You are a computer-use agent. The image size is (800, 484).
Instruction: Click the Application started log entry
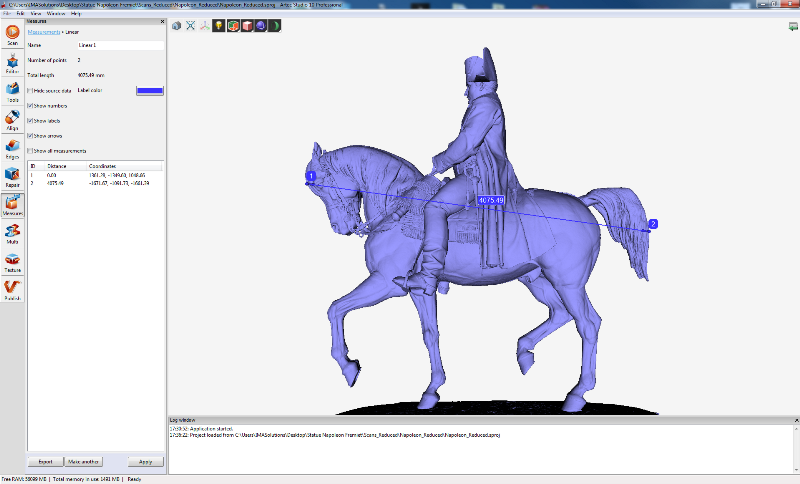click(x=201, y=429)
